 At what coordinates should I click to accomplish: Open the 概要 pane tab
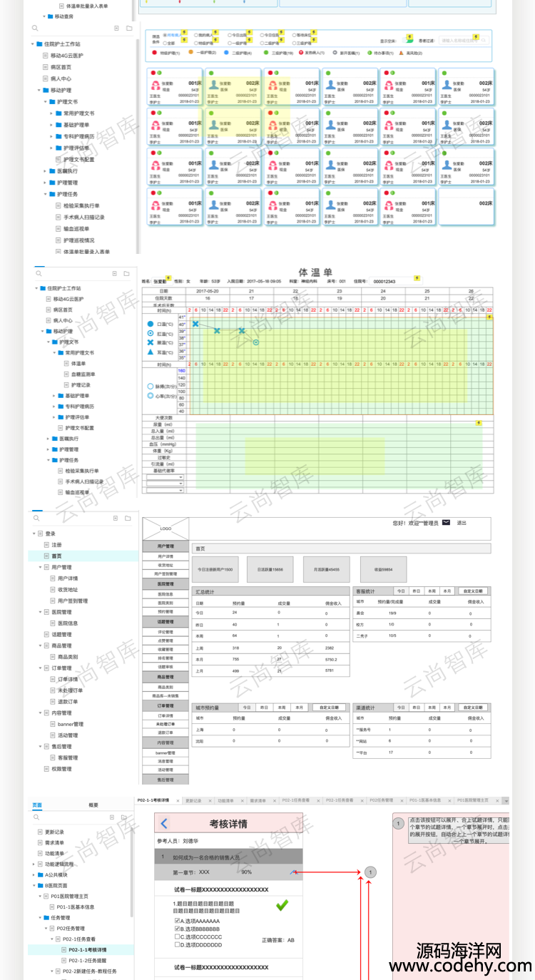(93, 805)
